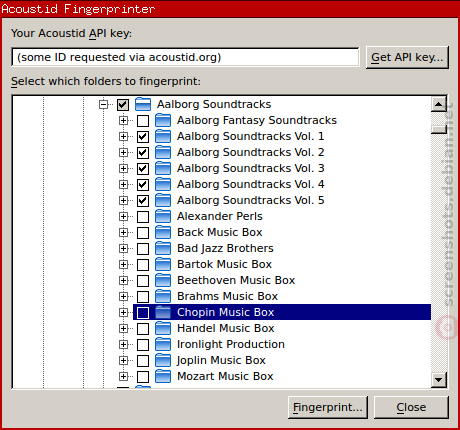
Task: Click the Bad Jazz Brothers folder icon
Action: pyautogui.click(x=163, y=248)
